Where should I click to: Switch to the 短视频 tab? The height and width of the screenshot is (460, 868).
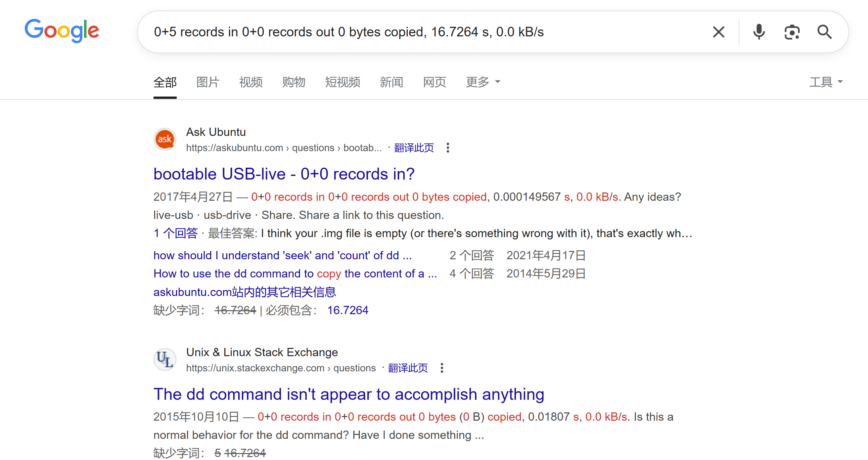pos(343,82)
